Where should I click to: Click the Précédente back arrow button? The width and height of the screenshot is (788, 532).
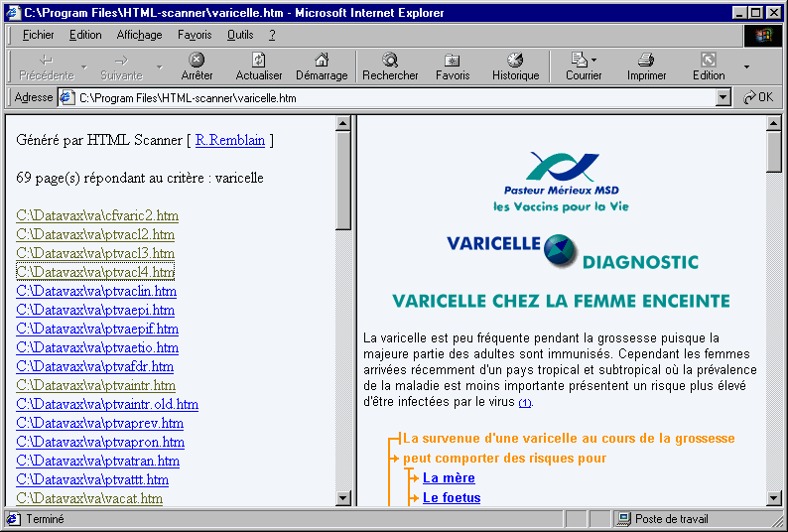pyautogui.click(x=47, y=66)
